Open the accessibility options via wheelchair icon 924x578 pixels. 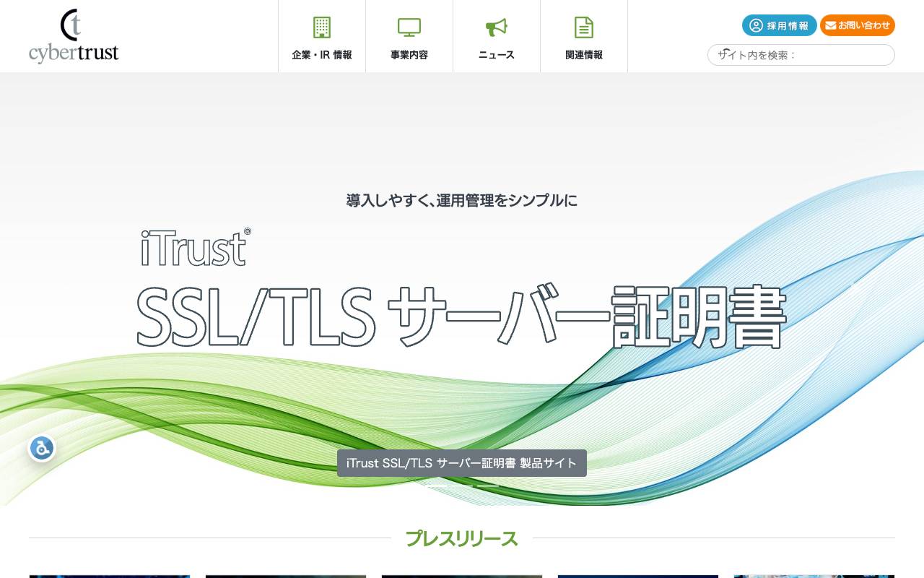pos(42,448)
